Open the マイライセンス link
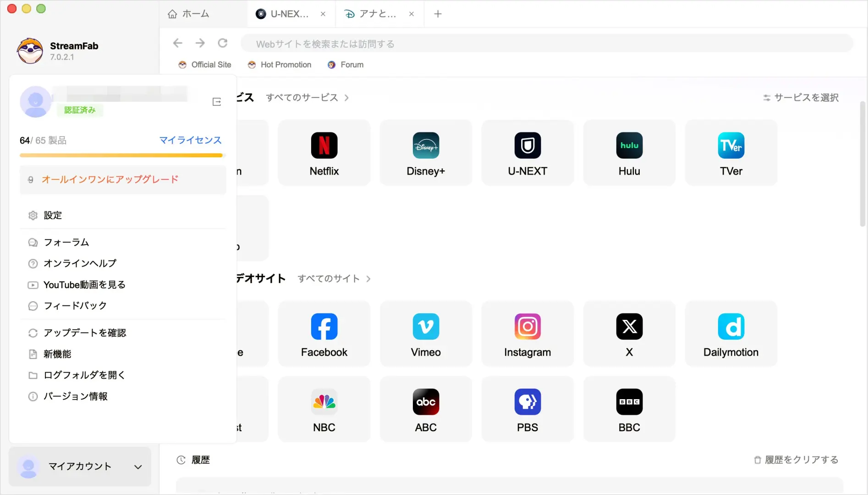The height and width of the screenshot is (495, 868). click(190, 140)
